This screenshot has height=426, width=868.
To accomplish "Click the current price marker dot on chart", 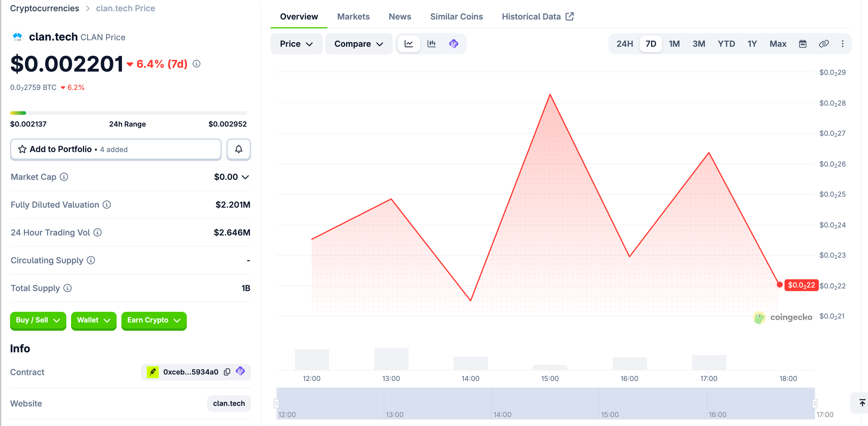I will pyautogui.click(x=779, y=285).
